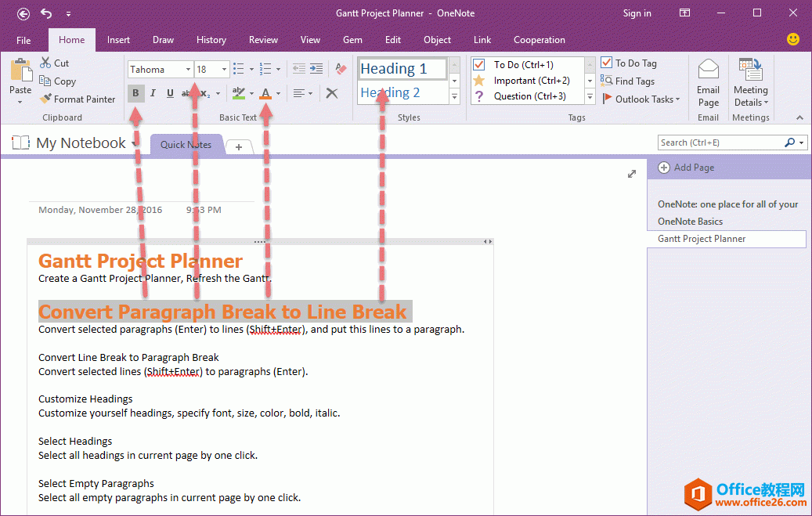812x516 pixels.
Task: Expand the Outlook Tasks dropdown
Action: click(x=677, y=99)
